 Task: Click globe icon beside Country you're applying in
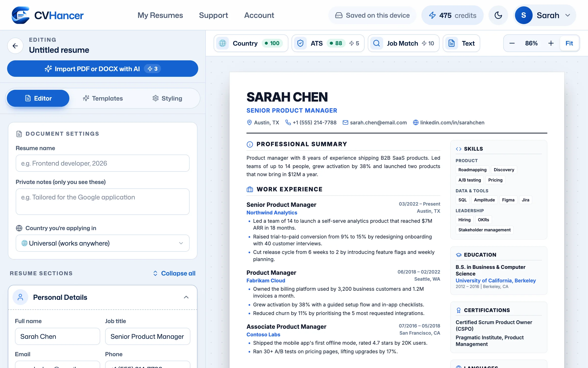pyautogui.click(x=19, y=228)
